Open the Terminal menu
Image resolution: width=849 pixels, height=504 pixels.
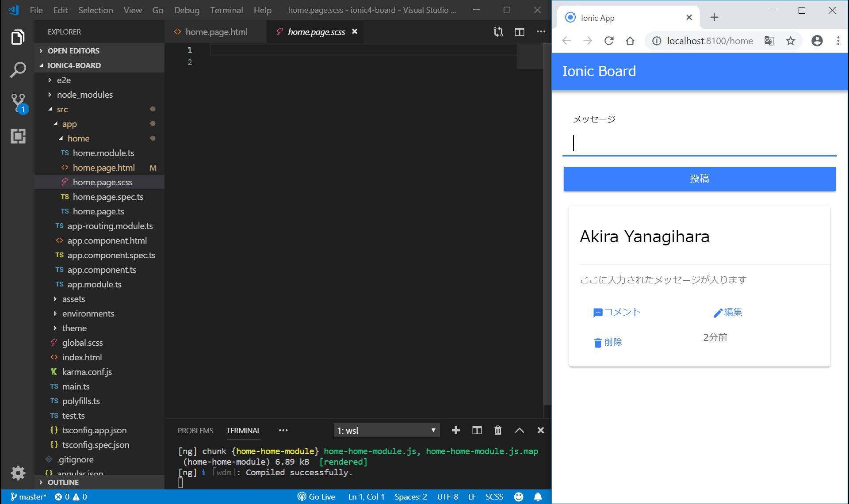226,10
